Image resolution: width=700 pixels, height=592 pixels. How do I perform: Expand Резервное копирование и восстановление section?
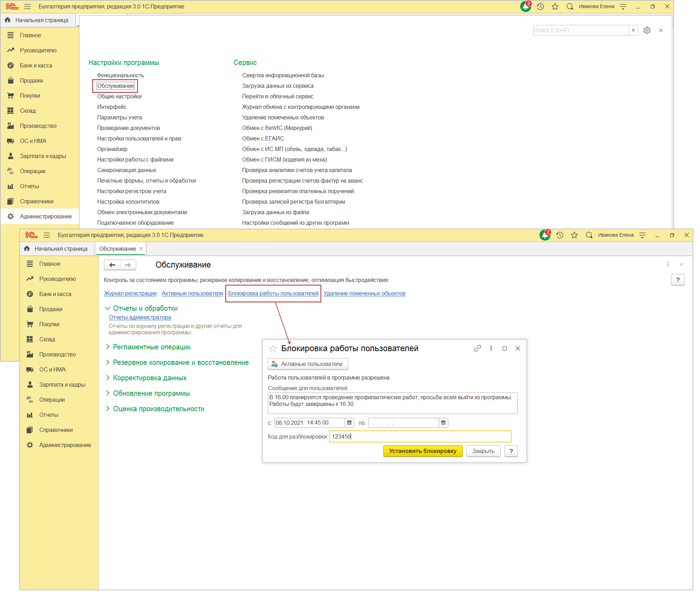[x=108, y=362]
